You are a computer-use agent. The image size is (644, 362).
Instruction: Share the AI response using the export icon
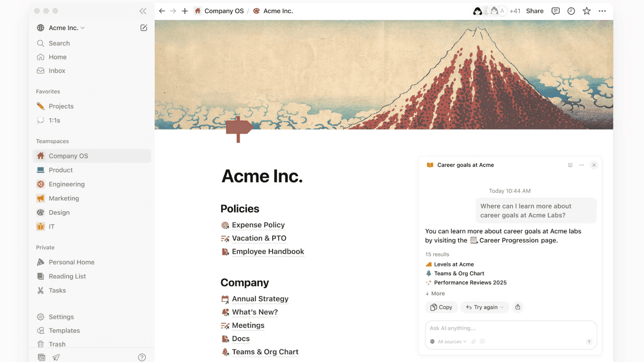tap(518, 307)
